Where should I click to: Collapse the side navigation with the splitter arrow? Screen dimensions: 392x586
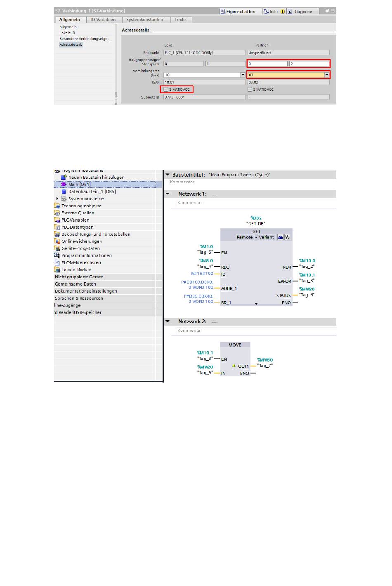(116, 96)
